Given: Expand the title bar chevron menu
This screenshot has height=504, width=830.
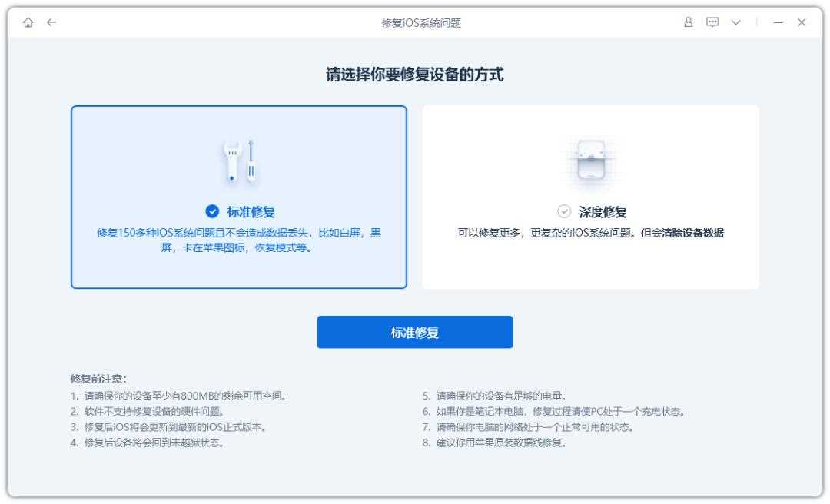Looking at the screenshot, I should [x=735, y=23].
